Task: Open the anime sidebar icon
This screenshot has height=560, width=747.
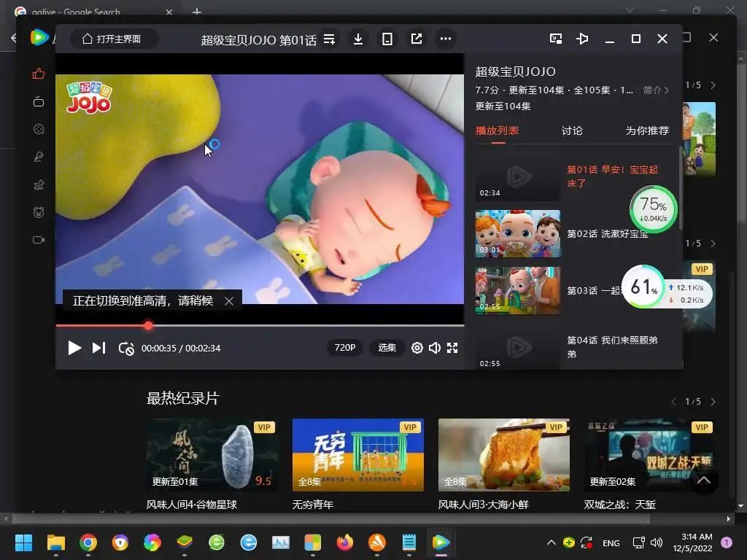Action: 39,184
